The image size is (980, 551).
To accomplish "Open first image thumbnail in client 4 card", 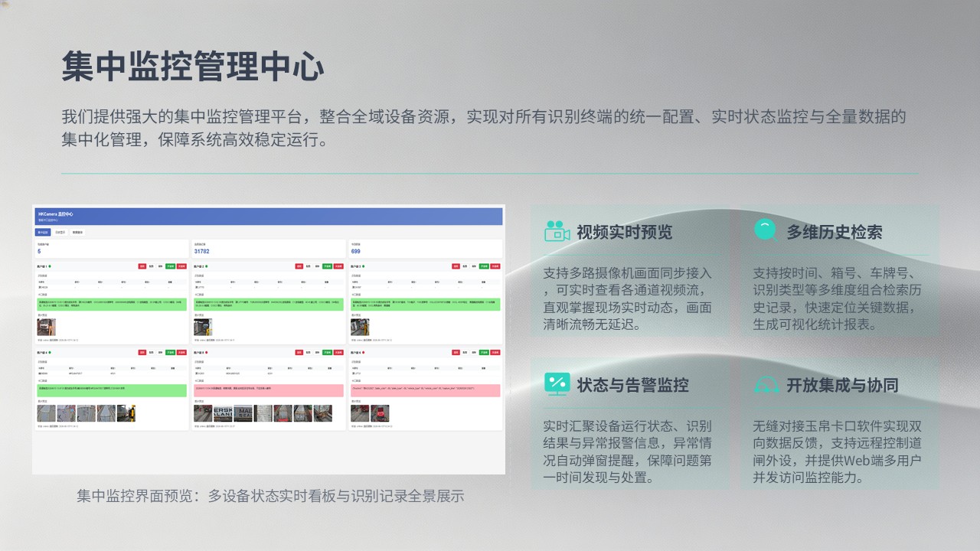I will [47, 413].
